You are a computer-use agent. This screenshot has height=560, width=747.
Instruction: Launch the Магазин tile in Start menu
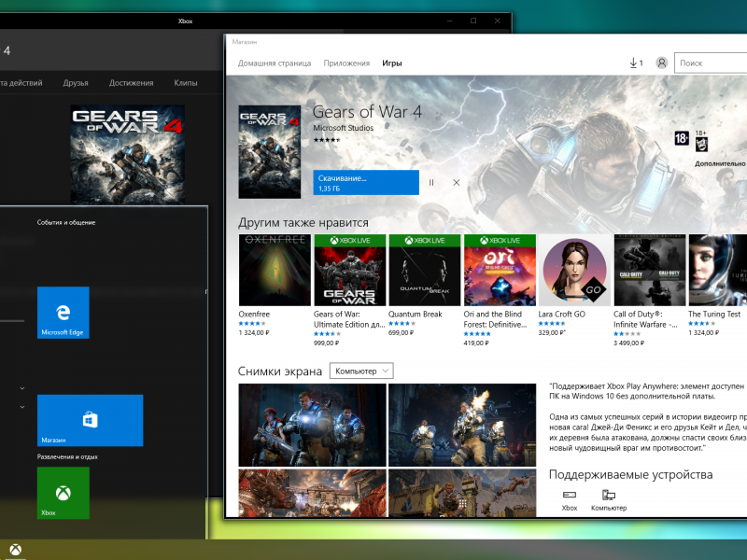pyautogui.click(x=90, y=421)
